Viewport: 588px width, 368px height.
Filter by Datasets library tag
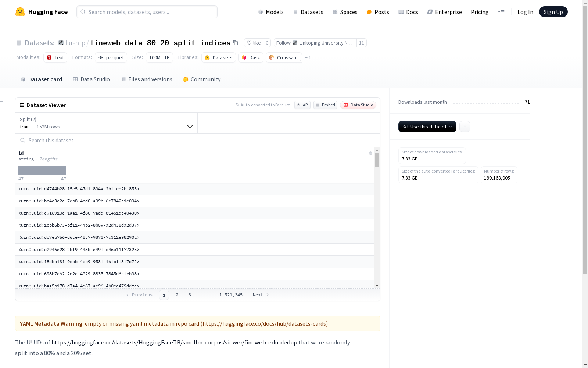(x=219, y=57)
